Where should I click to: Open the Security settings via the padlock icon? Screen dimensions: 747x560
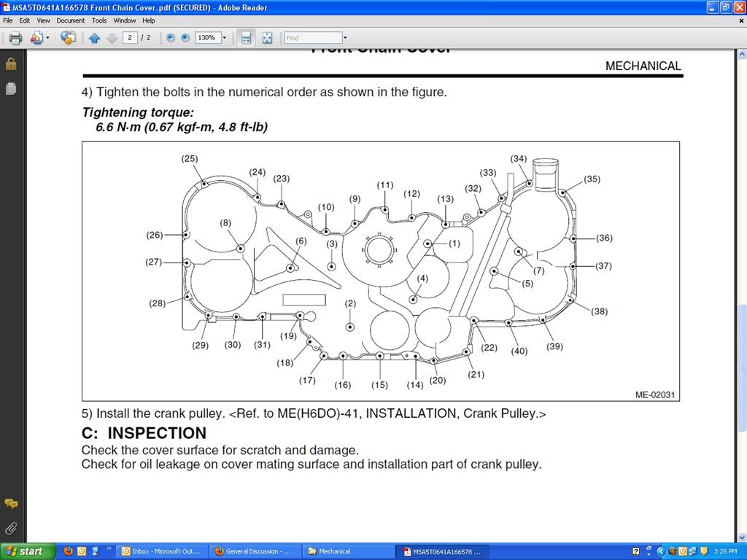(10, 63)
